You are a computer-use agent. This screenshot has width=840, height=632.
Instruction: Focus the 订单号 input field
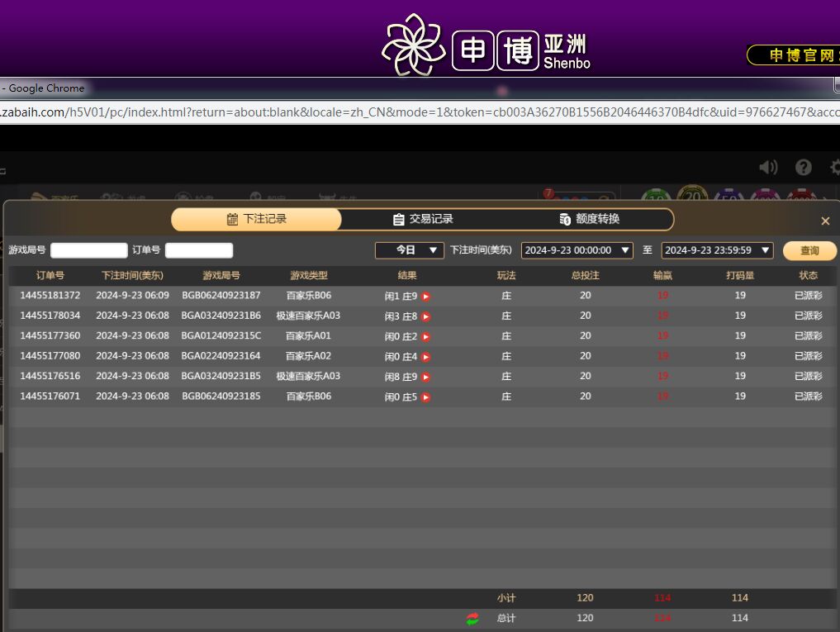[x=199, y=250]
